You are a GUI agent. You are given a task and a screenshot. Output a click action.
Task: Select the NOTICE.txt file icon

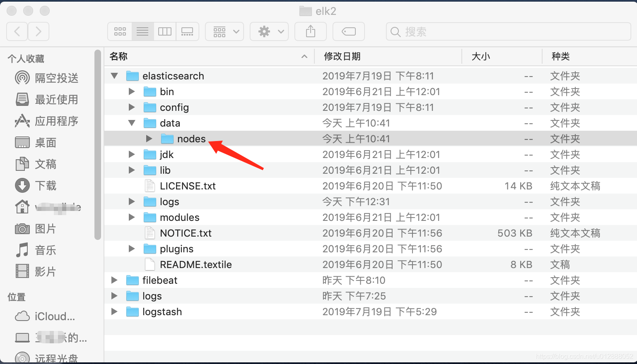click(x=150, y=233)
